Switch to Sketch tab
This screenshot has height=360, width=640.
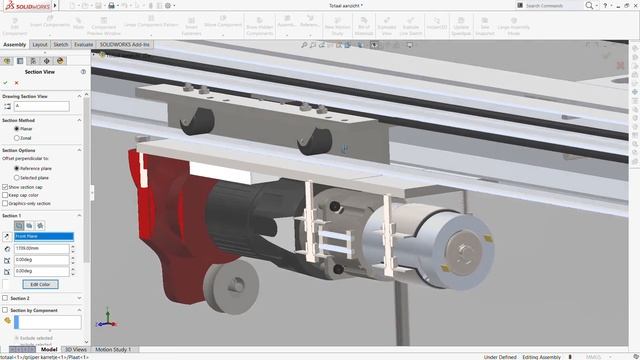[x=61, y=44]
